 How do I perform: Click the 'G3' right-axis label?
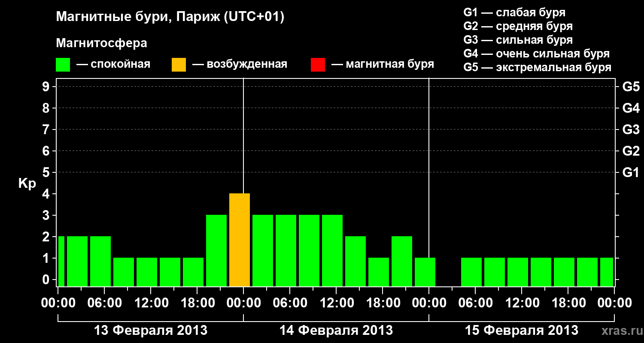[631, 130]
